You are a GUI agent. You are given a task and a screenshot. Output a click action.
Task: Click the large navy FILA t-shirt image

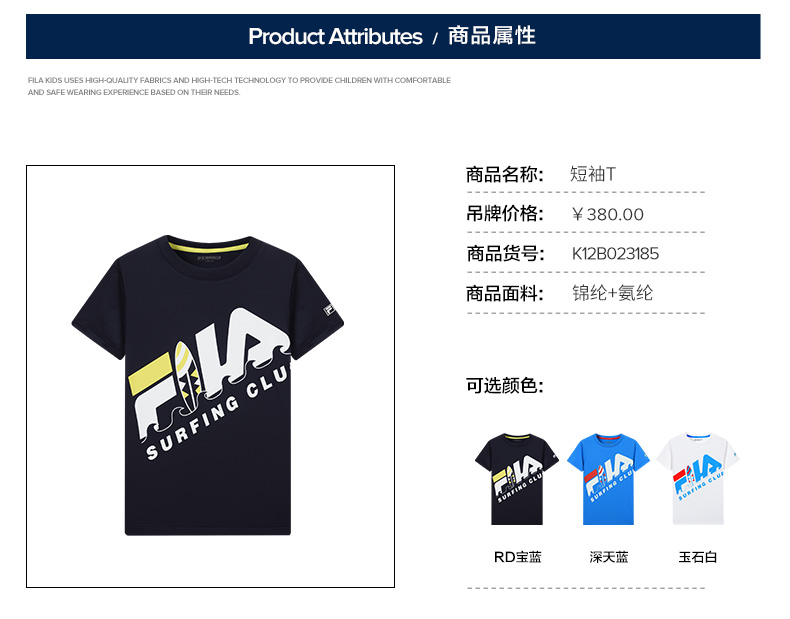click(208, 385)
